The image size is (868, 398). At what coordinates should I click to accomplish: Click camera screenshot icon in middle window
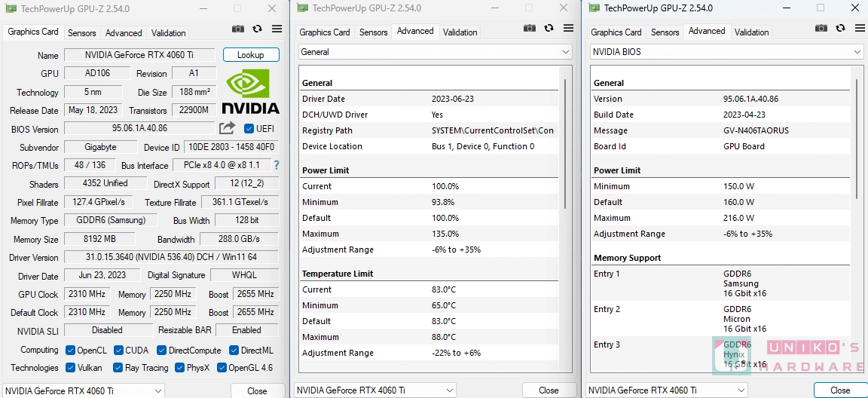(x=530, y=28)
